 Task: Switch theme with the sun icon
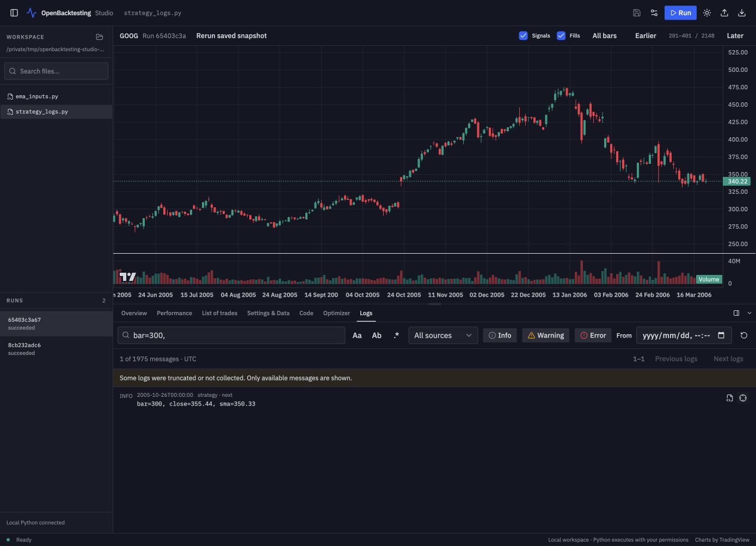point(707,13)
